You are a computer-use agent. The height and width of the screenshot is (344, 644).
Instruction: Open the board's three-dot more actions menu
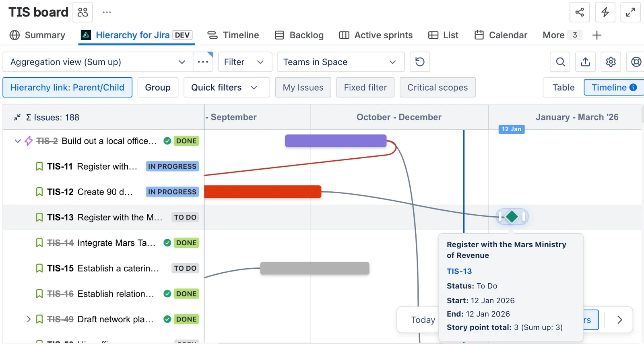point(107,12)
